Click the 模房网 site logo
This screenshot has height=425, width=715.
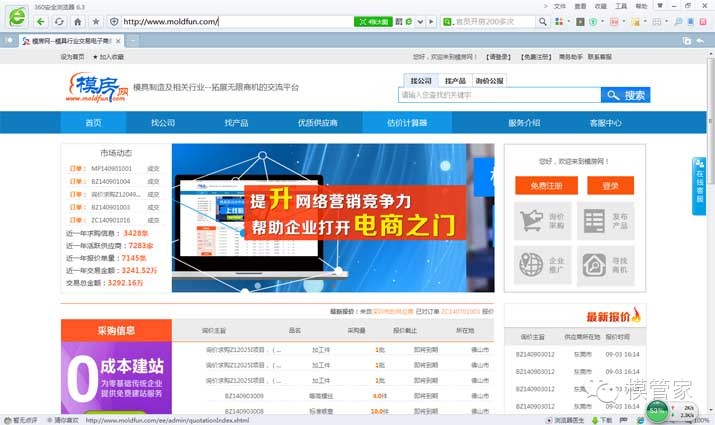point(97,87)
